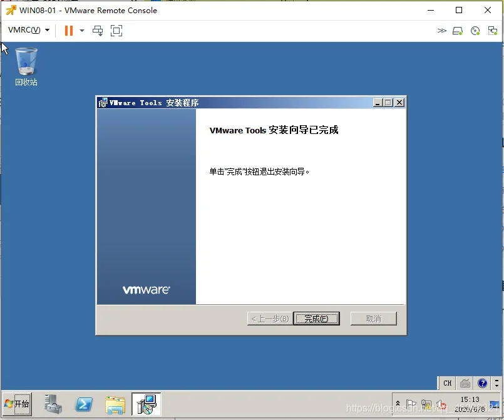504x420 pixels.
Task: Select the Recycle Bin (回收站) desktop icon
Action: 26,66
